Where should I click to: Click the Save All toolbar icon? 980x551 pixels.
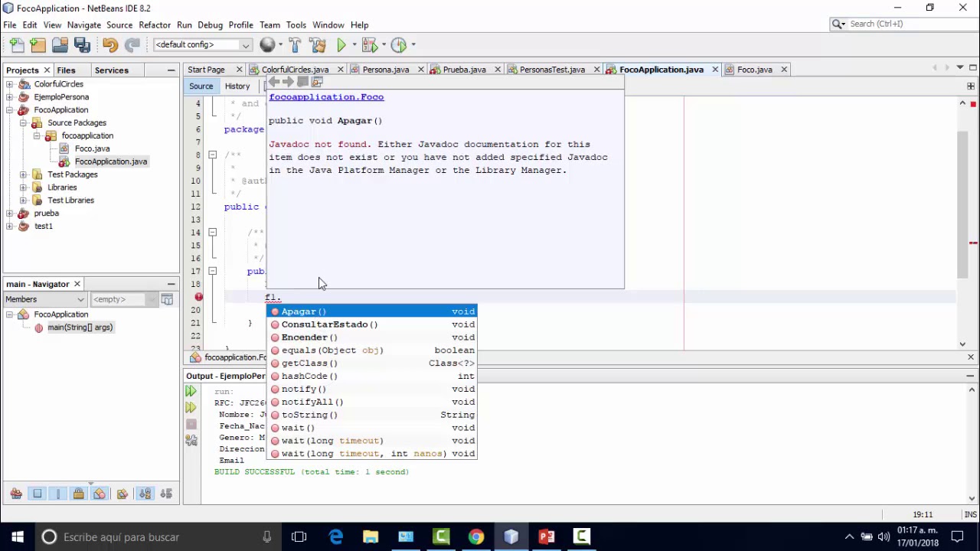pyautogui.click(x=82, y=45)
